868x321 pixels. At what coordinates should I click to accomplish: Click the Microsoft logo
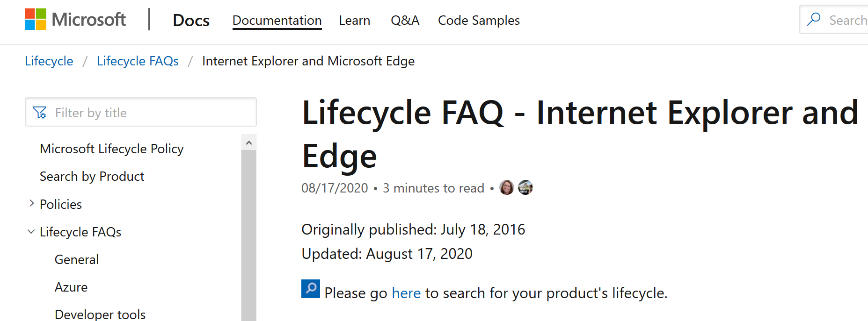pyautogui.click(x=75, y=20)
